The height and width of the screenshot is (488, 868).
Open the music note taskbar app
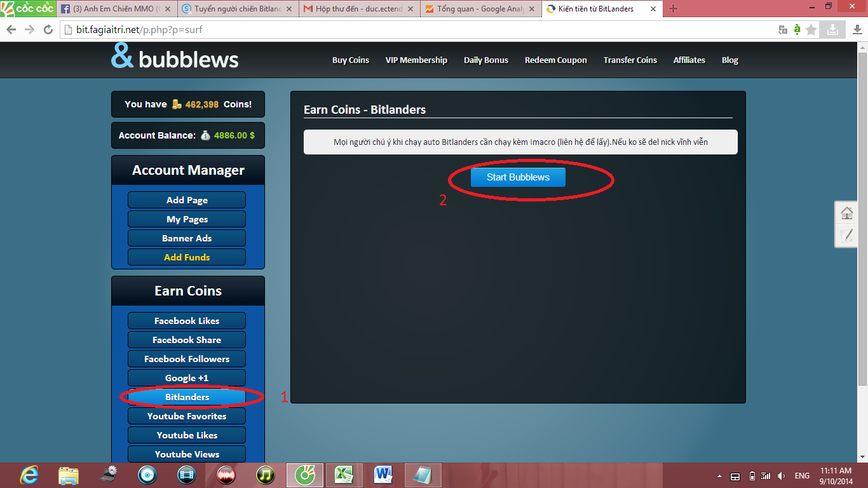point(266,475)
